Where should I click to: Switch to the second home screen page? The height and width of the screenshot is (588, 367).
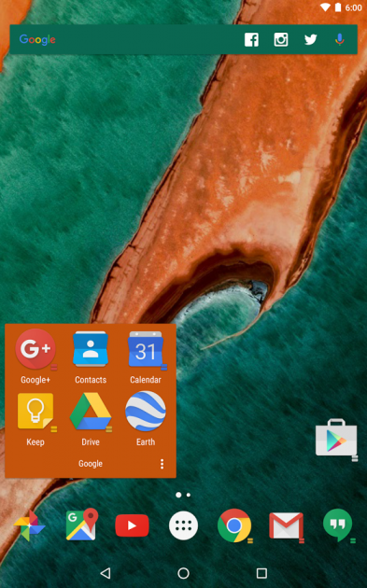click(x=189, y=495)
